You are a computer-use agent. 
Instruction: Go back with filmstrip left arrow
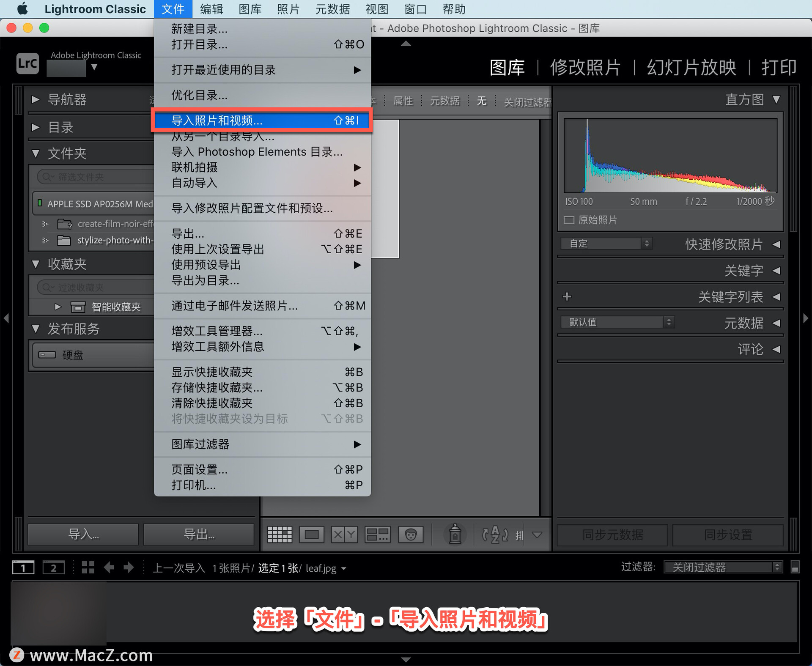point(109,567)
